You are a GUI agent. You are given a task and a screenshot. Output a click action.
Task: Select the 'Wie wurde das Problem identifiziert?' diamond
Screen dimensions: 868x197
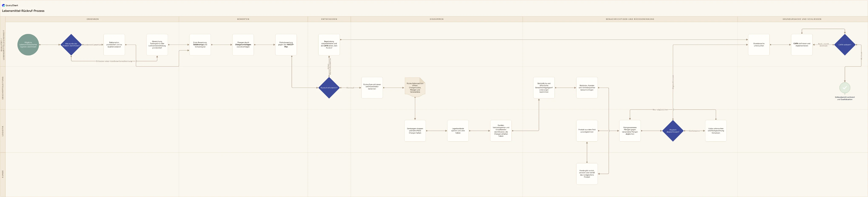tap(71, 45)
